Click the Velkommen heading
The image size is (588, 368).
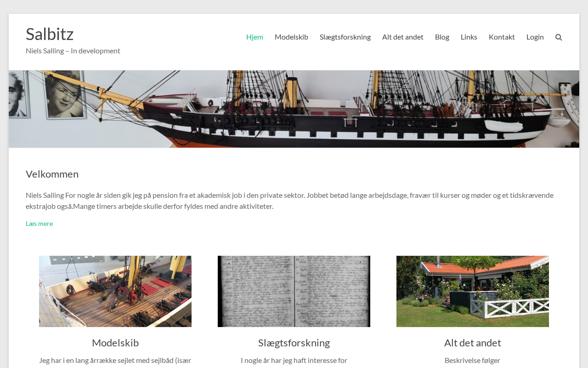[x=52, y=174]
